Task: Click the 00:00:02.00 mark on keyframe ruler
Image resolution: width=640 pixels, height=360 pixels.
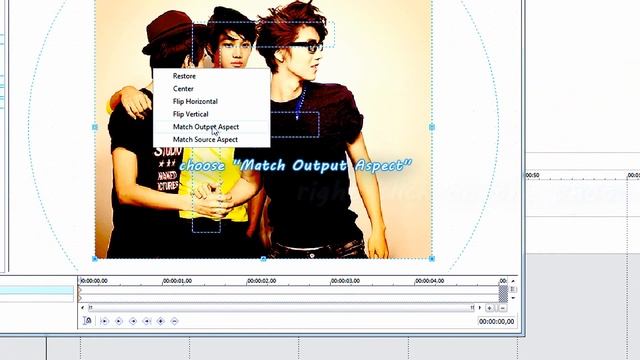Action: [x=261, y=281]
